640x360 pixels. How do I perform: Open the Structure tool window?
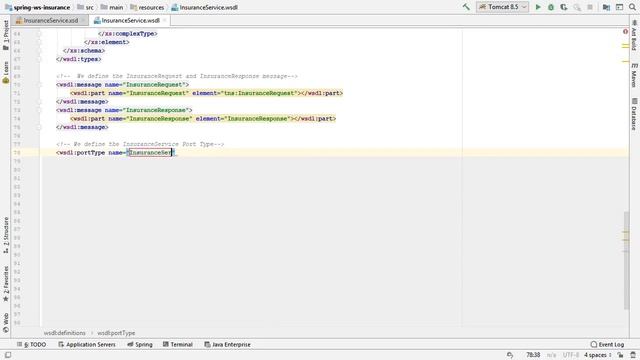(x=6, y=235)
